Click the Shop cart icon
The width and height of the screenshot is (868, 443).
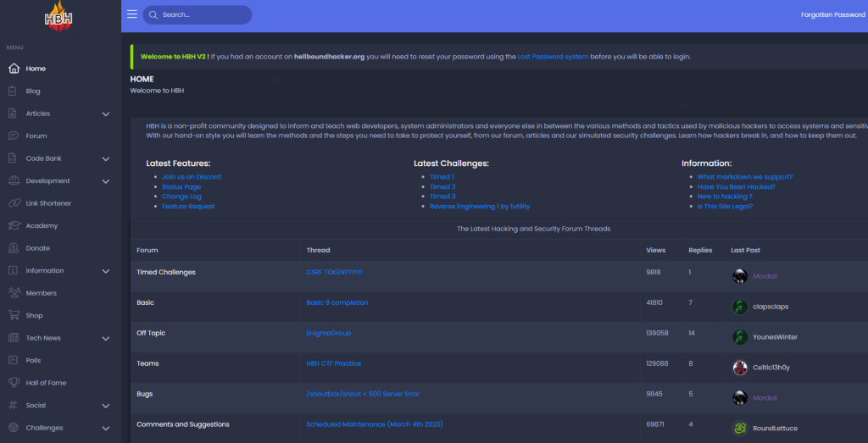click(x=13, y=315)
